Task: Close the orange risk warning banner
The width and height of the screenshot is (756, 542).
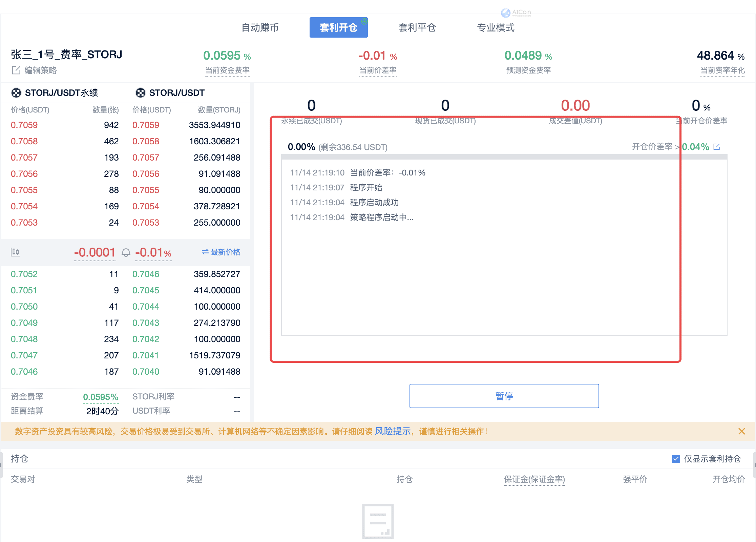Action: (x=742, y=431)
